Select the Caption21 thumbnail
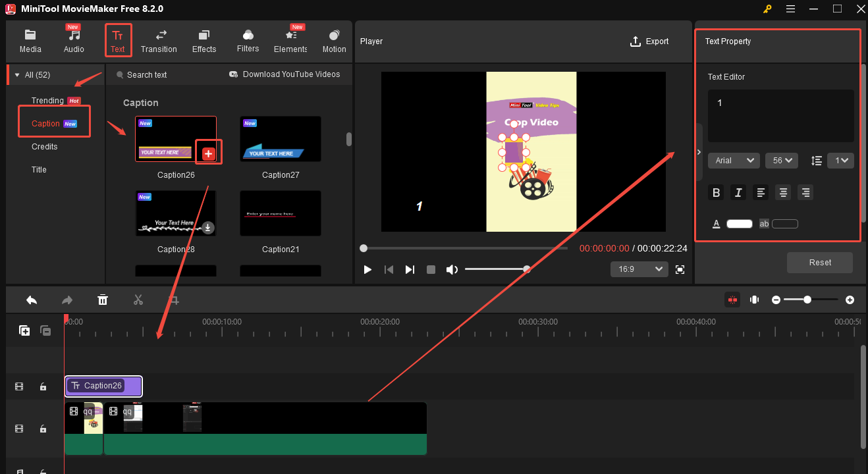 pyautogui.click(x=281, y=213)
